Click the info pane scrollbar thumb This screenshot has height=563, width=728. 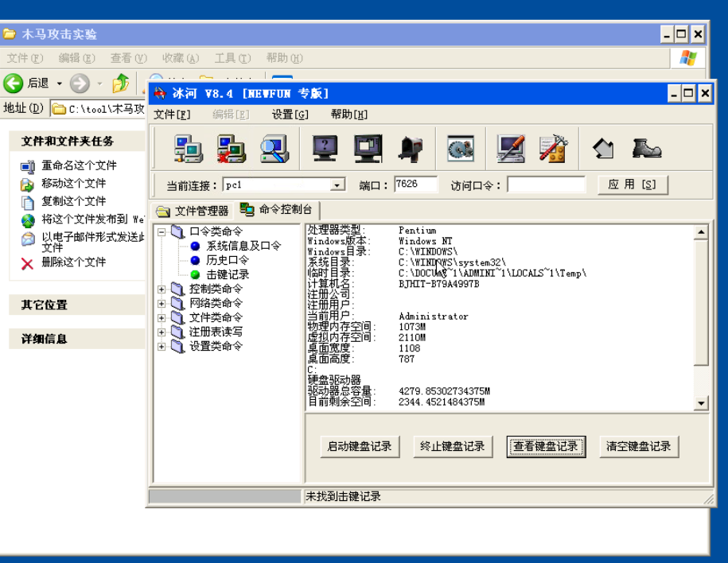[701, 302]
